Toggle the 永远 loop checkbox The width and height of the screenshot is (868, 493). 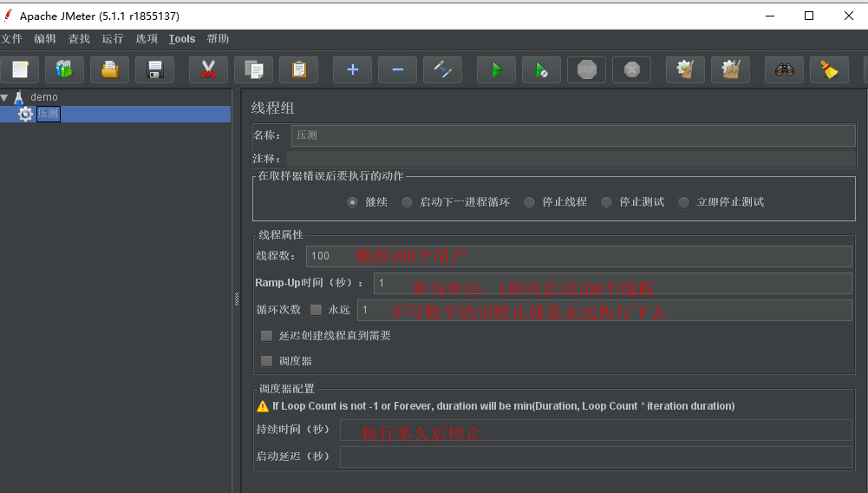point(317,310)
